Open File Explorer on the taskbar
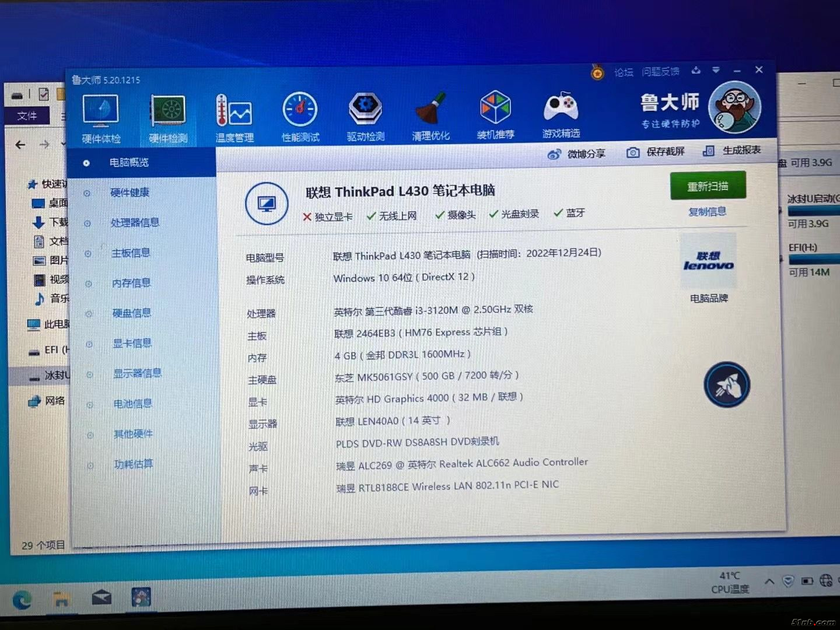The height and width of the screenshot is (630, 840). 61,599
